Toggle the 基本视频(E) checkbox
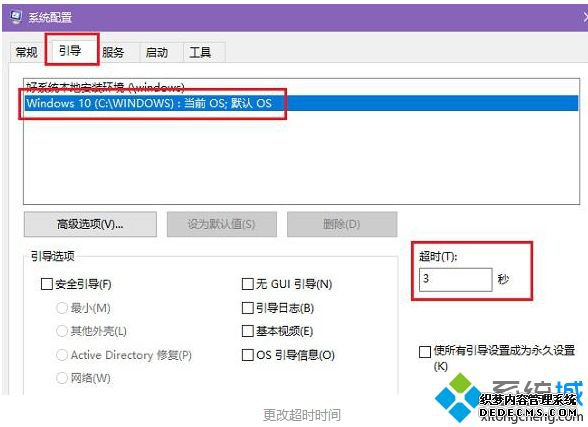Viewport: 588px width, 427px height. point(248,331)
